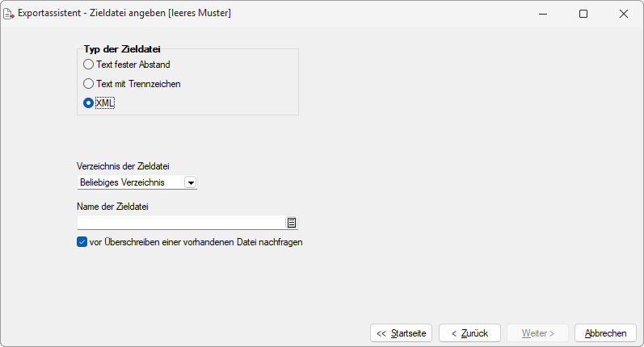This screenshot has width=644, height=347.
Task: Open the file browse icon in the Zieldatei field
Action: pyautogui.click(x=291, y=223)
